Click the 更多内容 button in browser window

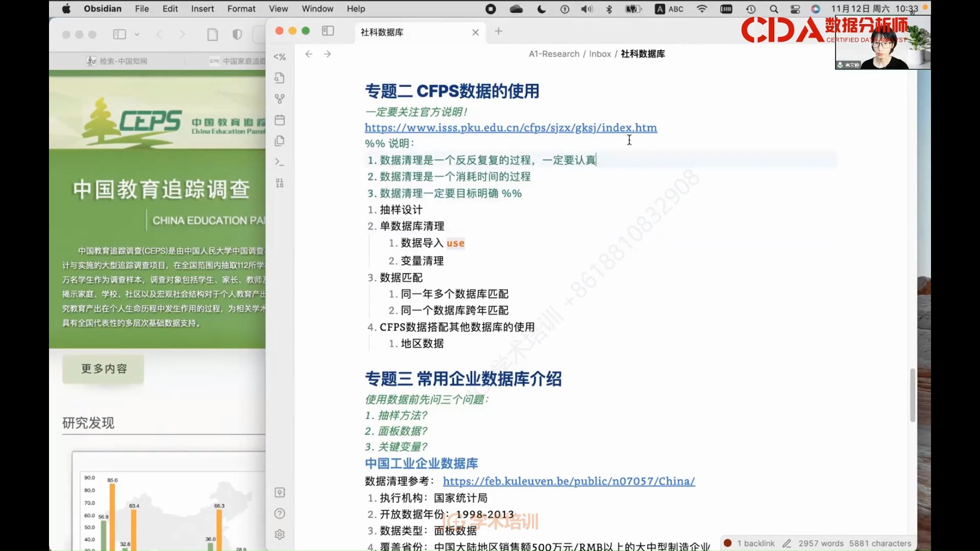pyautogui.click(x=104, y=368)
